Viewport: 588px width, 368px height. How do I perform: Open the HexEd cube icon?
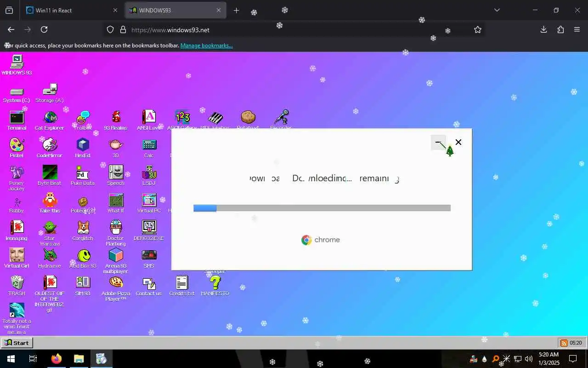click(83, 149)
